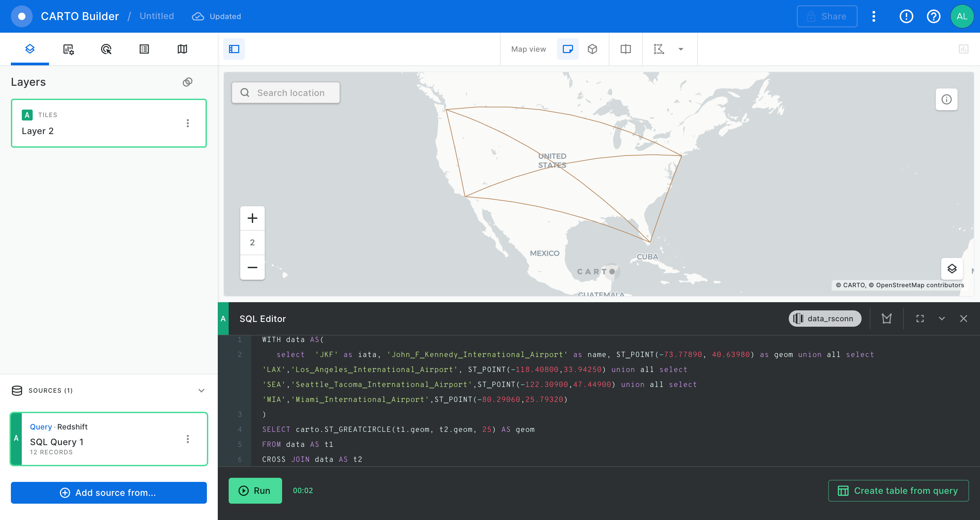980x520 pixels.
Task: Expand SQL Editor to fullscreen
Action: pos(920,319)
